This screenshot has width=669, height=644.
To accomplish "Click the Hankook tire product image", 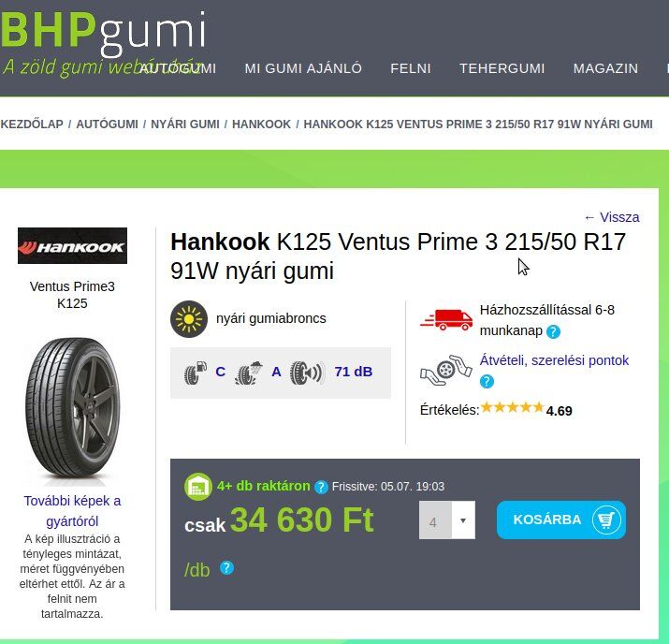I will pos(73,412).
